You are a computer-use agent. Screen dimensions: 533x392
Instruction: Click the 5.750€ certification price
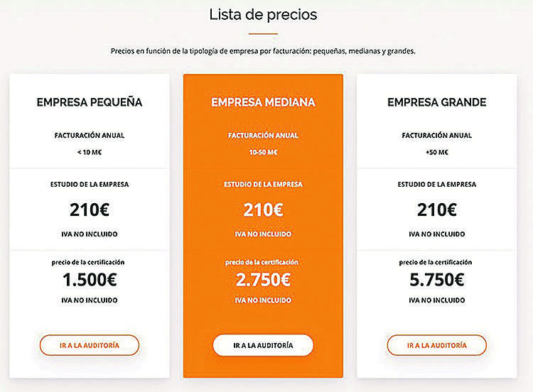pos(437,280)
